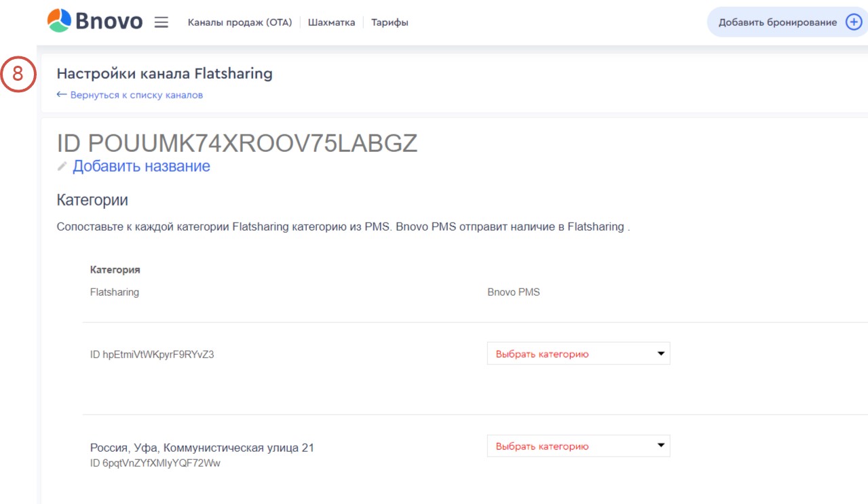The image size is (868, 504).
Task: Click the pencil edit icon beside Добавить название
Action: pyautogui.click(x=62, y=166)
